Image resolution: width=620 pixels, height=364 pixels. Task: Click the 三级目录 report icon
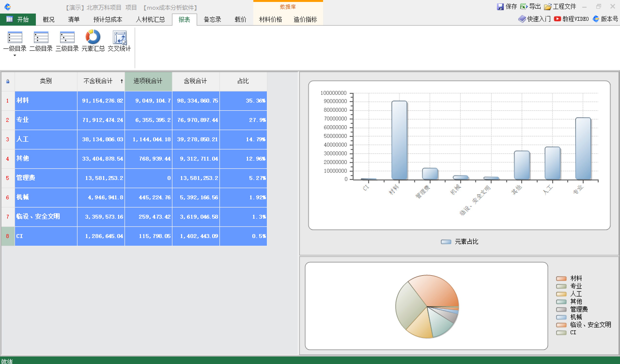coord(67,37)
